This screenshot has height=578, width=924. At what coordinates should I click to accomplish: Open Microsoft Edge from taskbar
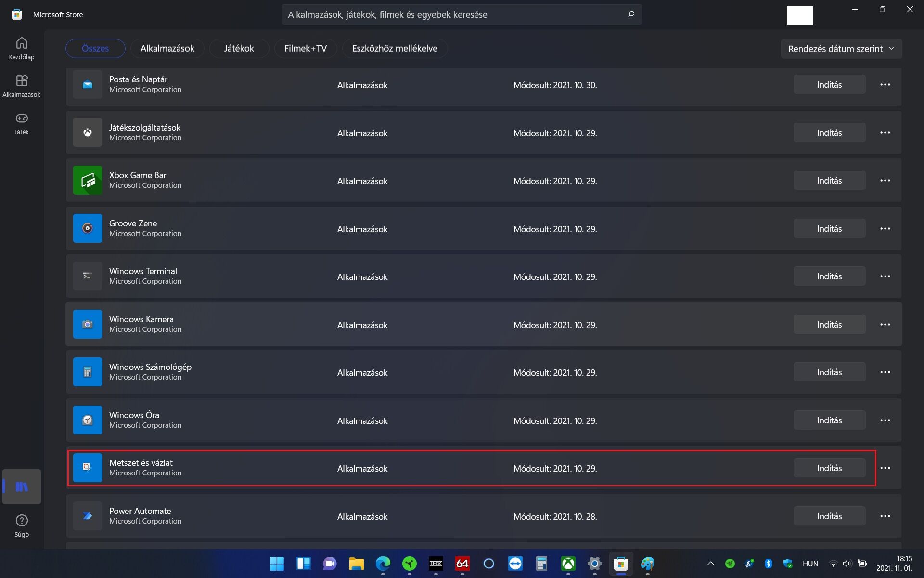383,564
